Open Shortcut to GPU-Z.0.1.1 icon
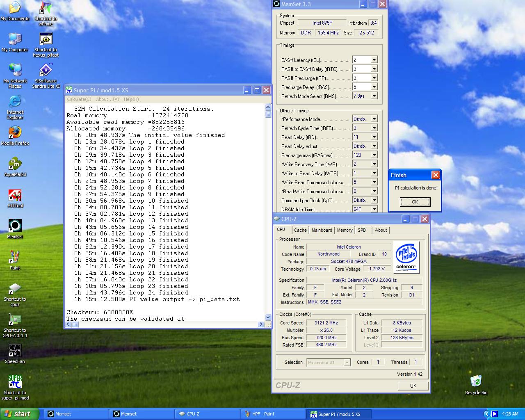 [15, 326]
